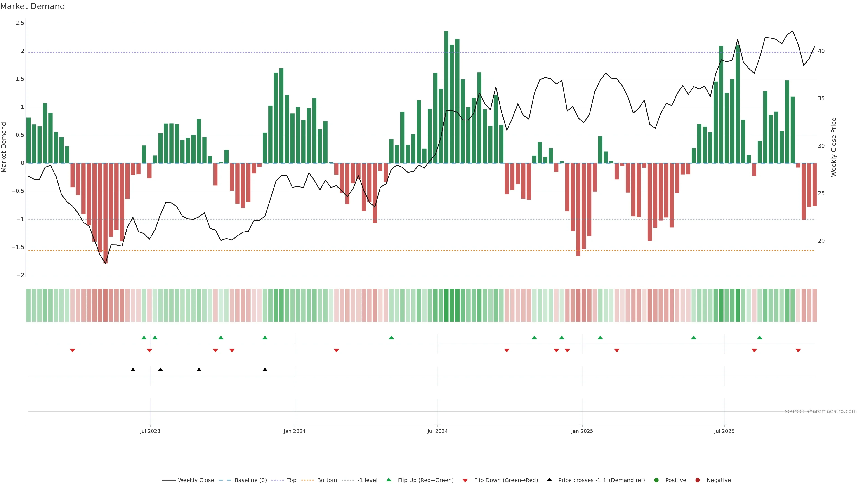Click the Jan 2025 x-axis label

tap(582, 431)
